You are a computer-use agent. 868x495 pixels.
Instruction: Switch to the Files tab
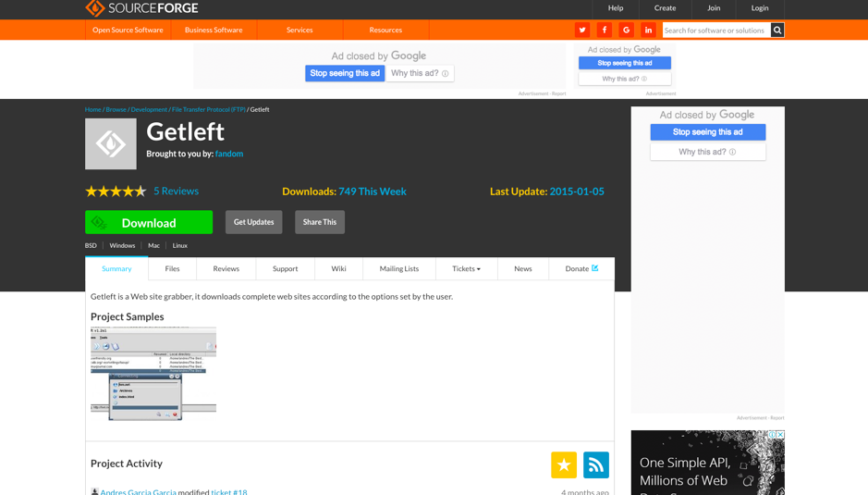(x=172, y=269)
